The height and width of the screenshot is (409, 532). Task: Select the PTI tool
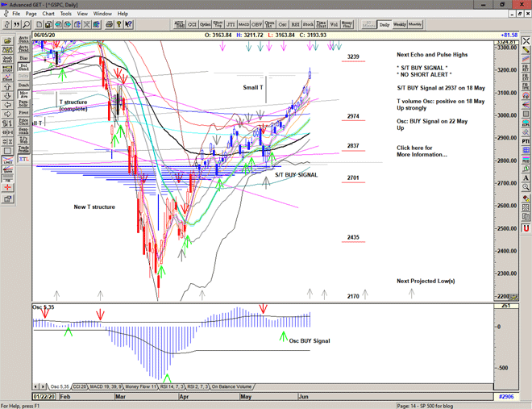(526, 141)
